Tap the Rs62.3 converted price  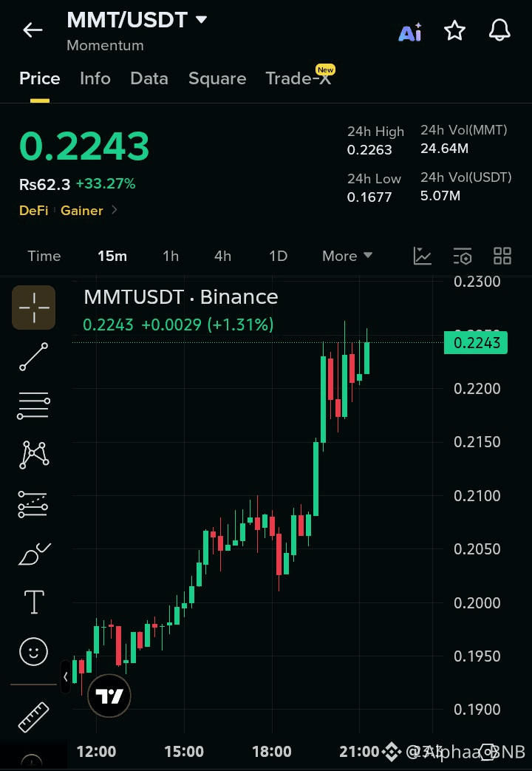[x=45, y=184]
